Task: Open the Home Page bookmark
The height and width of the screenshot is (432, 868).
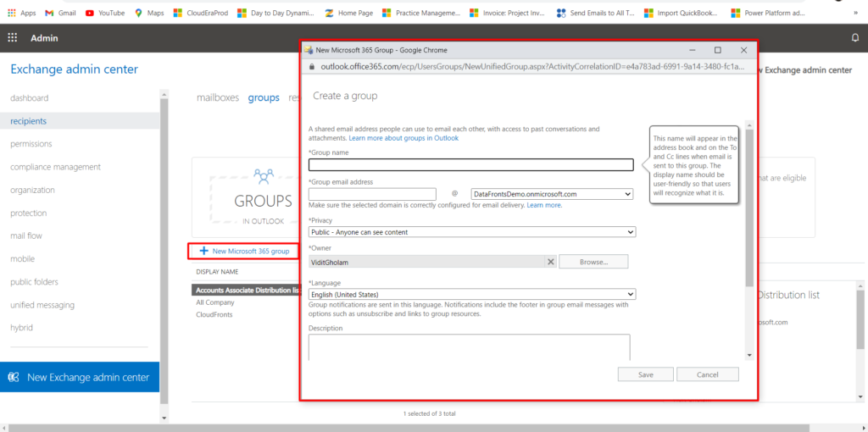Action: [349, 13]
